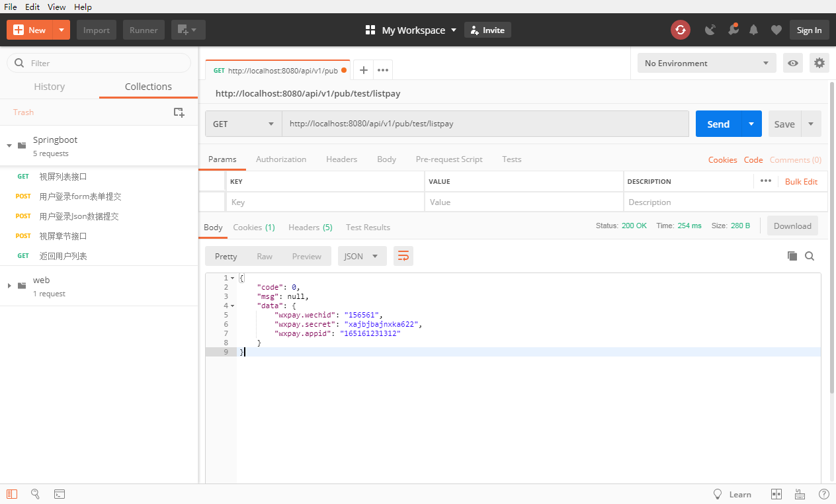836x504 pixels.
Task: Click the Runner button
Action: pyautogui.click(x=144, y=30)
